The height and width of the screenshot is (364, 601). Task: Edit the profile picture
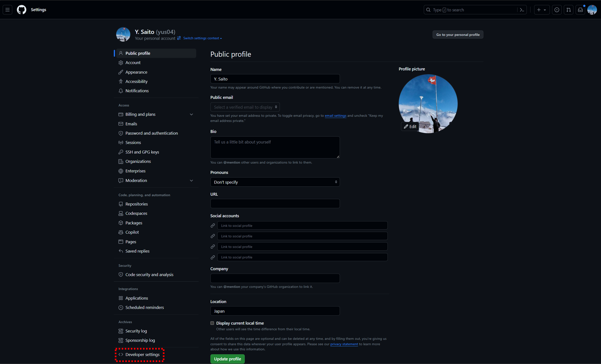point(410,127)
